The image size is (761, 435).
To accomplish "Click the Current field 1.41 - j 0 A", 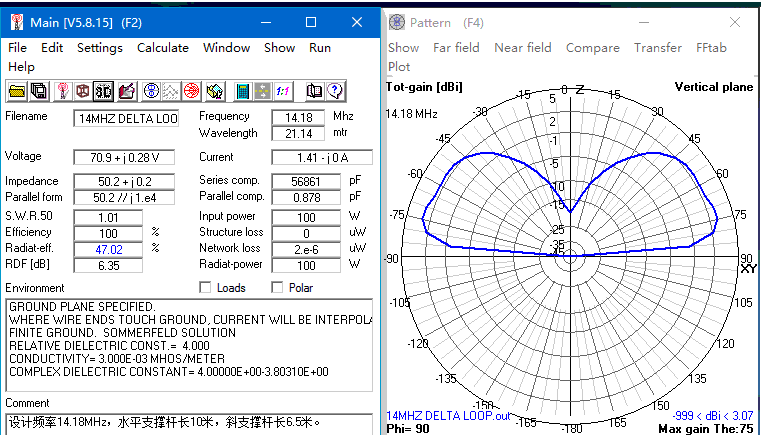I will [x=322, y=157].
